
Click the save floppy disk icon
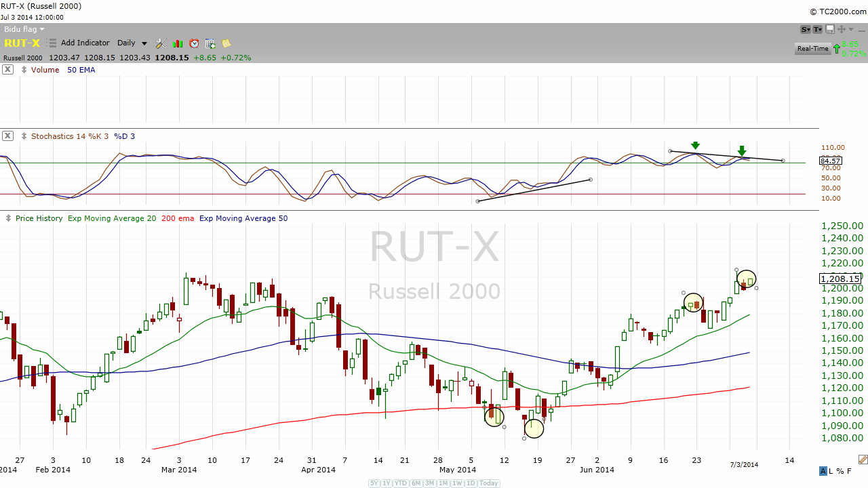[x=829, y=29]
